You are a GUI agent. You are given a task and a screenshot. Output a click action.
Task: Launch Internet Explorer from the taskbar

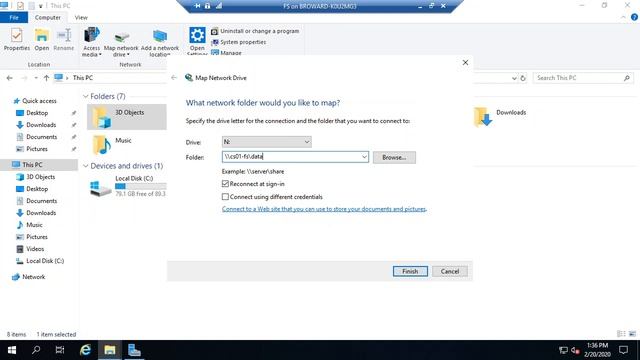pyautogui.click(x=85, y=350)
